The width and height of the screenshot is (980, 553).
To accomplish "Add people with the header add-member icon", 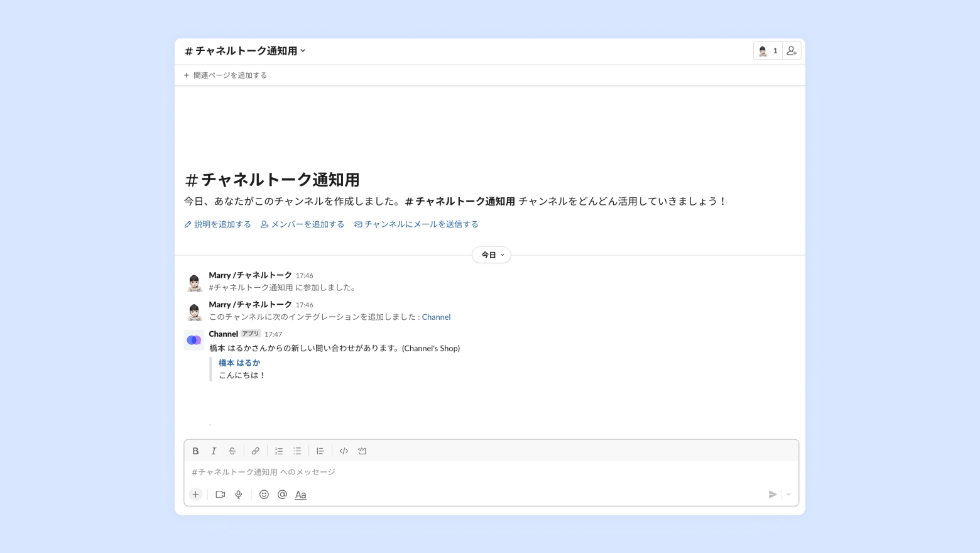I will 792,51.
